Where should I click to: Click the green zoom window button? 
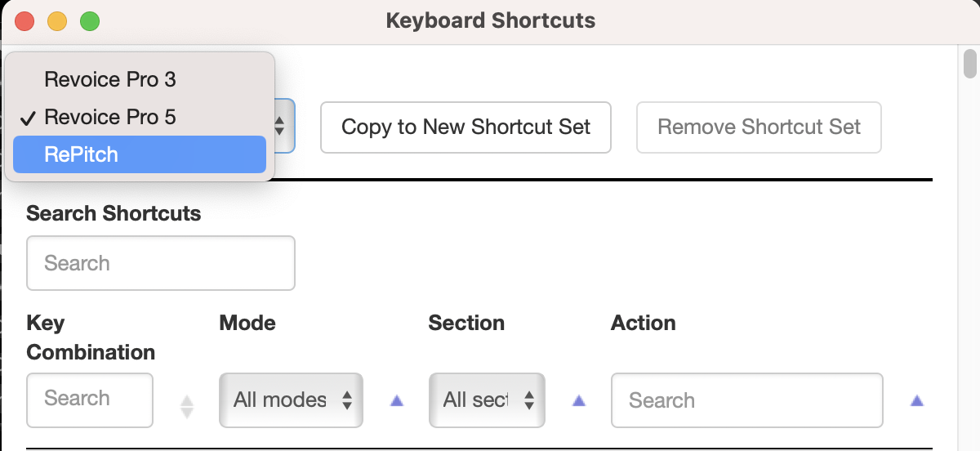tap(90, 21)
